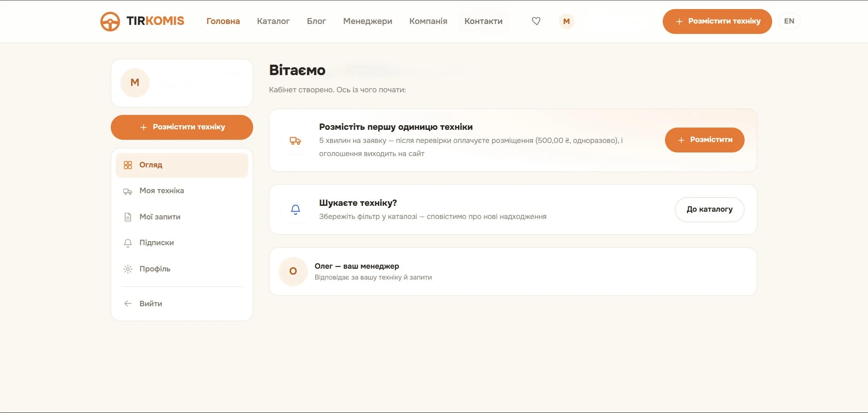This screenshot has height=413, width=868.
Task: Select Мої запити in the sidebar
Action: 182,217
